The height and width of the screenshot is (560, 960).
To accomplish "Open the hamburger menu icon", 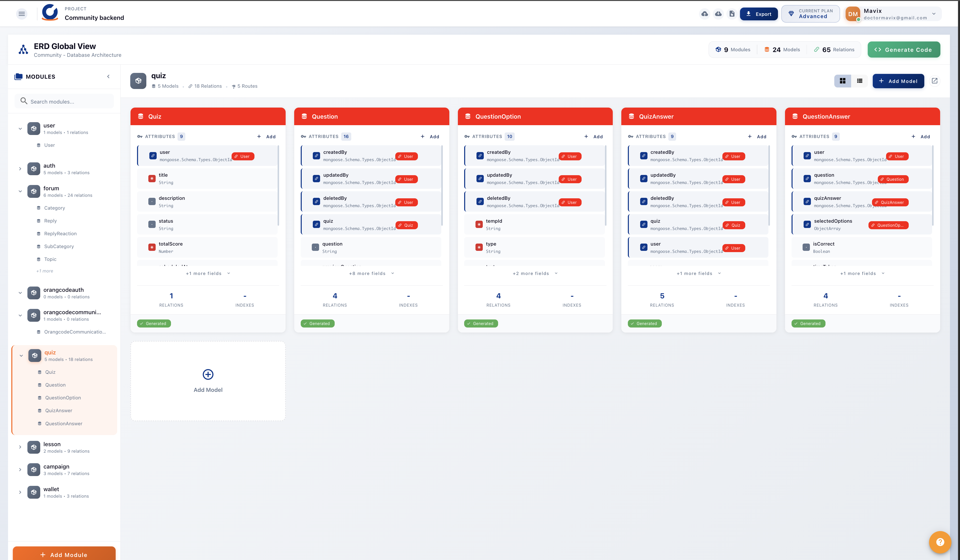I will click(x=22, y=14).
